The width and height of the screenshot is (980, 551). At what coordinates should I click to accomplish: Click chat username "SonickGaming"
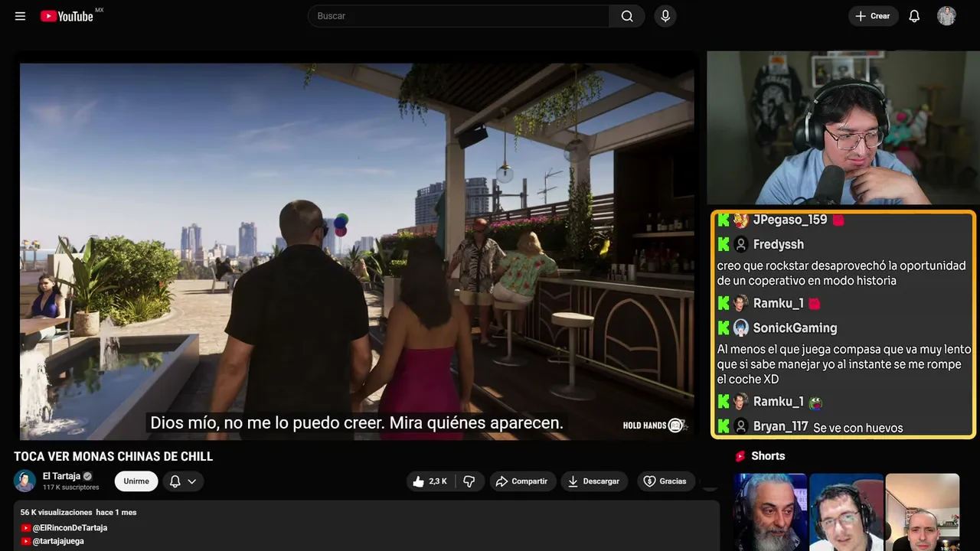tap(795, 328)
